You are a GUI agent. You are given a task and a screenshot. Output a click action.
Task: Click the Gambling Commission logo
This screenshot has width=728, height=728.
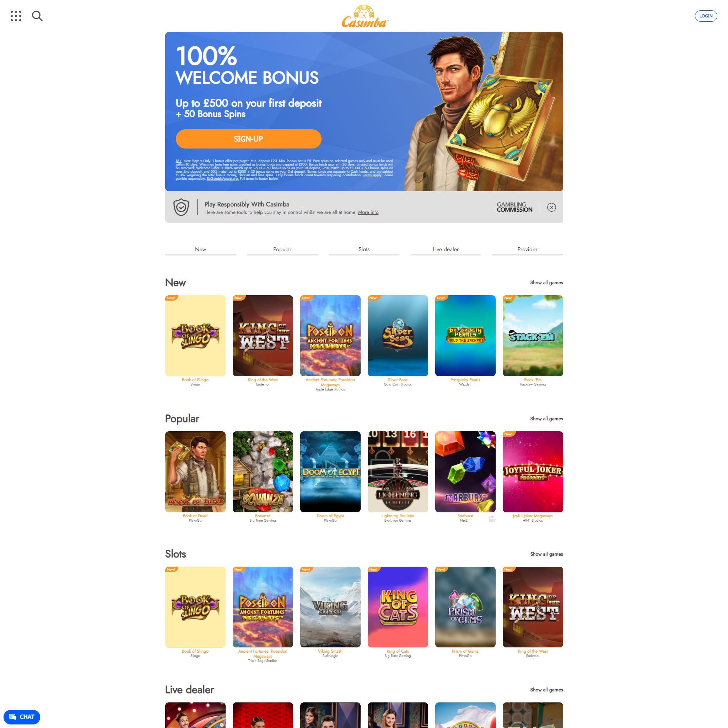[514, 207]
